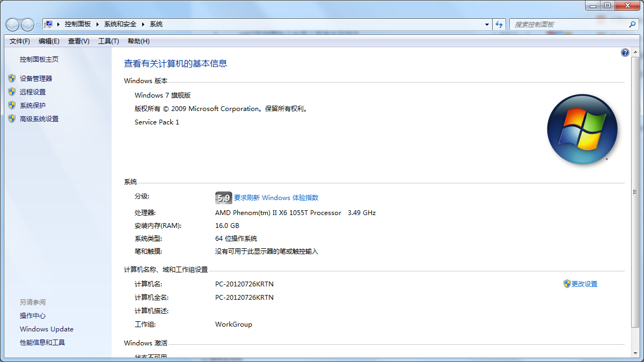Open the 编辑(E) menu

[x=49, y=41]
